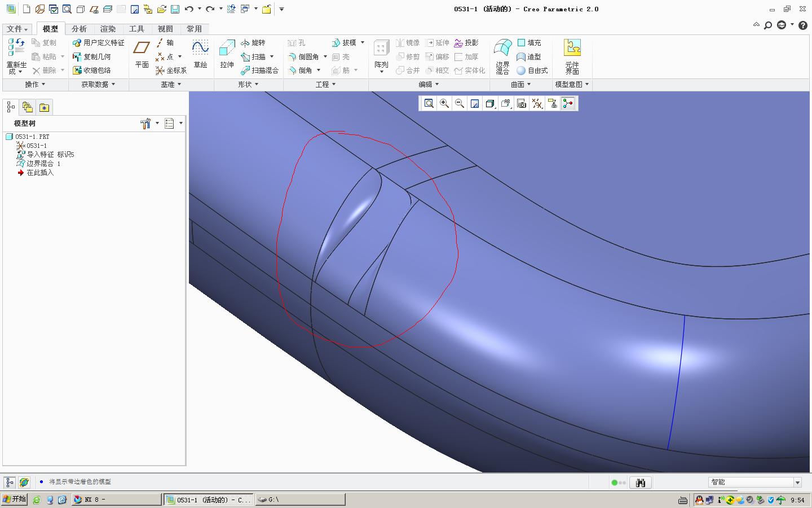Viewport: 812px width, 508px height.
Task: Switch to the NX 8 taskbar window
Action: coord(116,500)
